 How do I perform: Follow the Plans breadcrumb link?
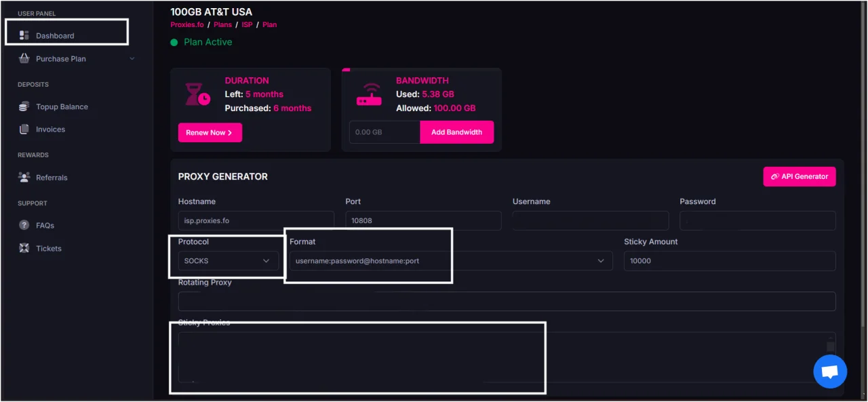[222, 24]
